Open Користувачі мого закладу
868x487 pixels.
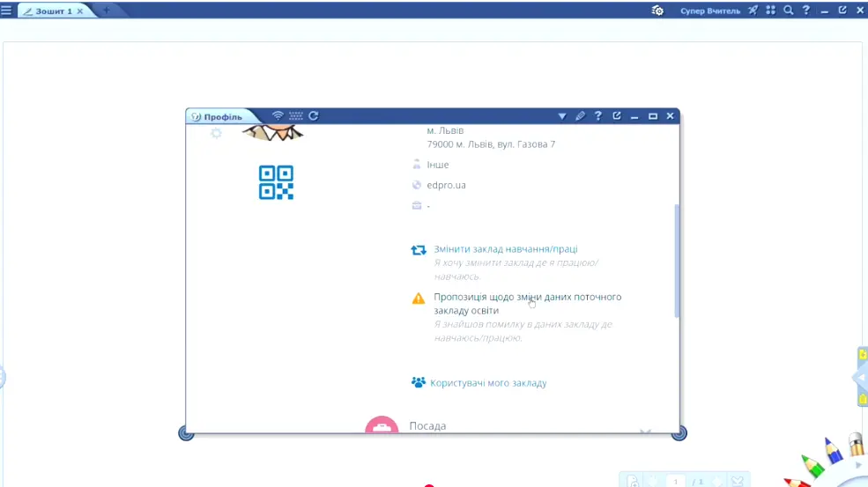coord(488,383)
